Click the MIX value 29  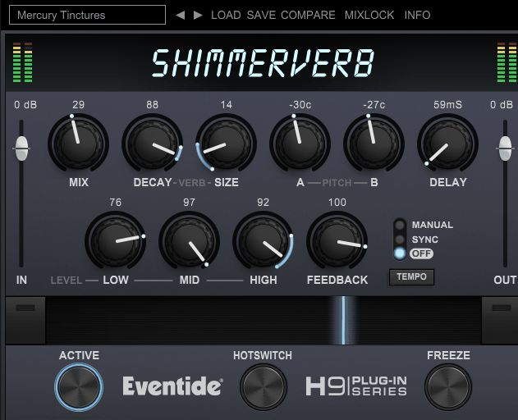(x=78, y=105)
